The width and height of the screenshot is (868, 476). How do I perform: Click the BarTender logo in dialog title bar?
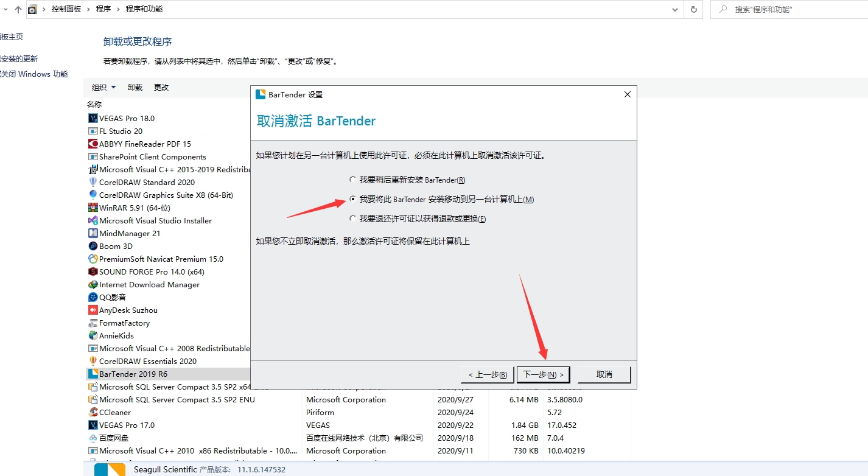(261, 94)
